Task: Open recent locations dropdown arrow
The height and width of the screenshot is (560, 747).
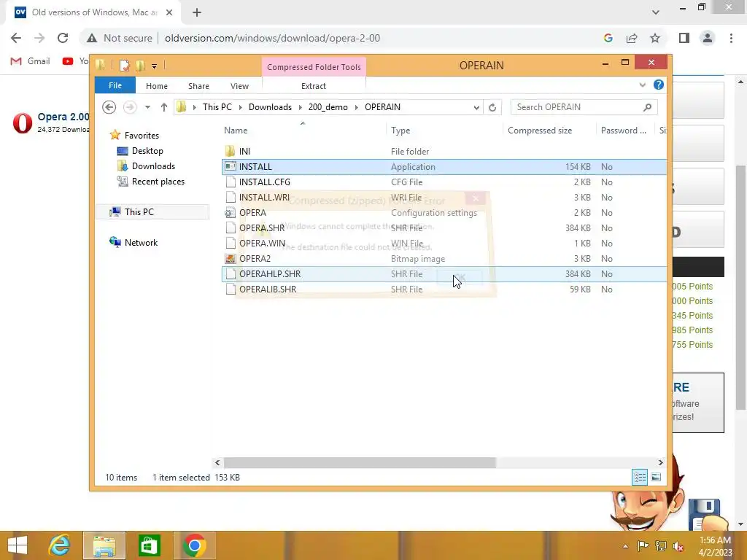Action: pyautogui.click(x=147, y=107)
